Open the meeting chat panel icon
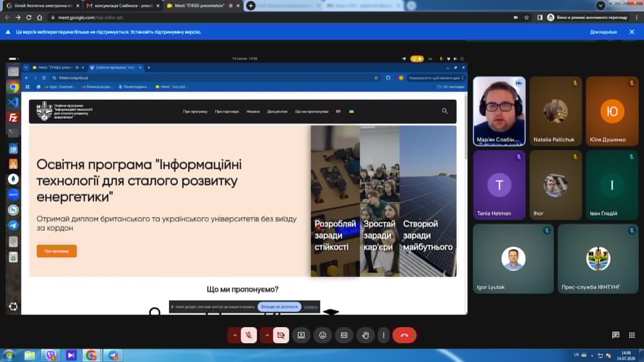This screenshot has height=362, width=644. click(615, 335)
